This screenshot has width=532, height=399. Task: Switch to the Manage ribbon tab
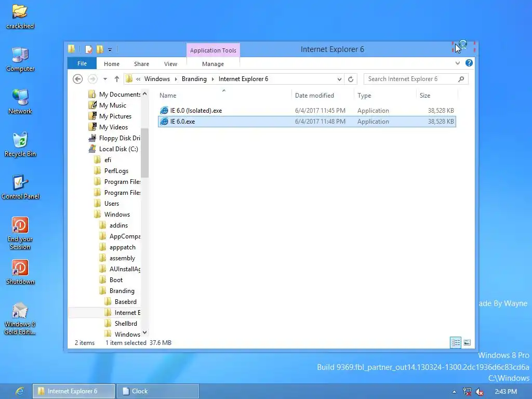click(x=213, y=64)
